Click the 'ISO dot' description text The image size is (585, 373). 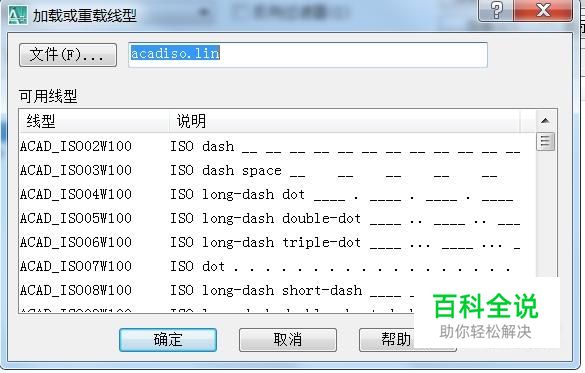pyautogui.click(x=197, y=266)
